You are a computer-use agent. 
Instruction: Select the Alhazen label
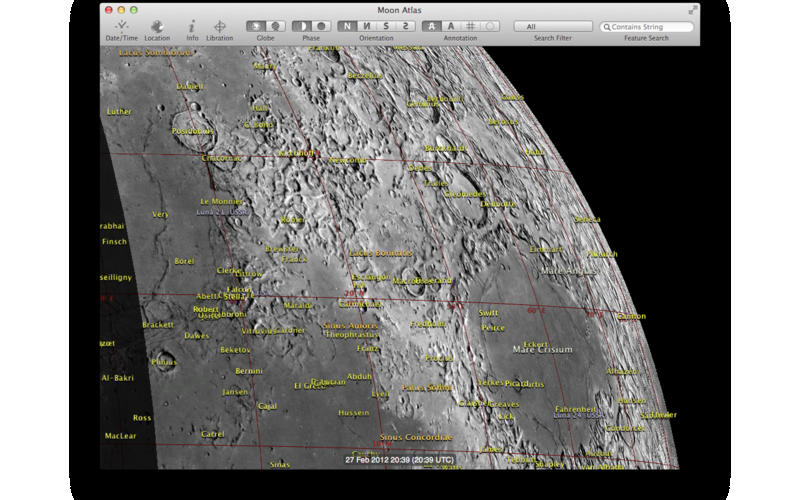621,371
